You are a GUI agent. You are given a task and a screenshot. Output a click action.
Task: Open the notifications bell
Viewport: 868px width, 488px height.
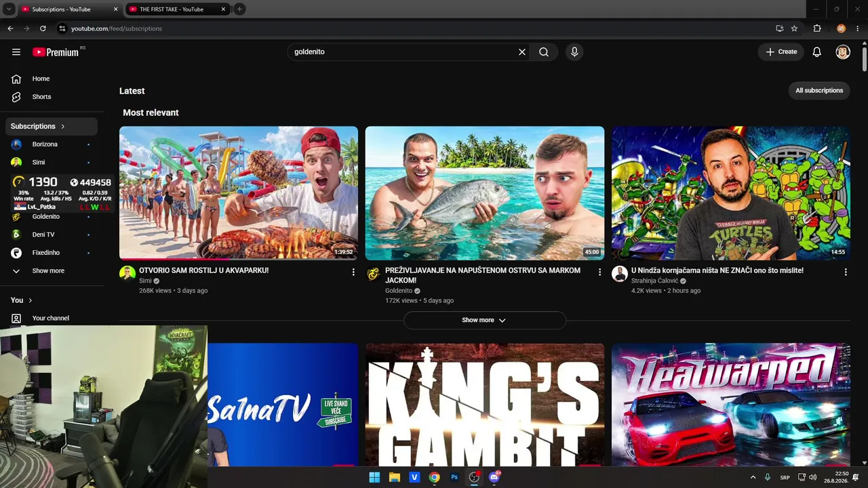[x=817, y=52]
